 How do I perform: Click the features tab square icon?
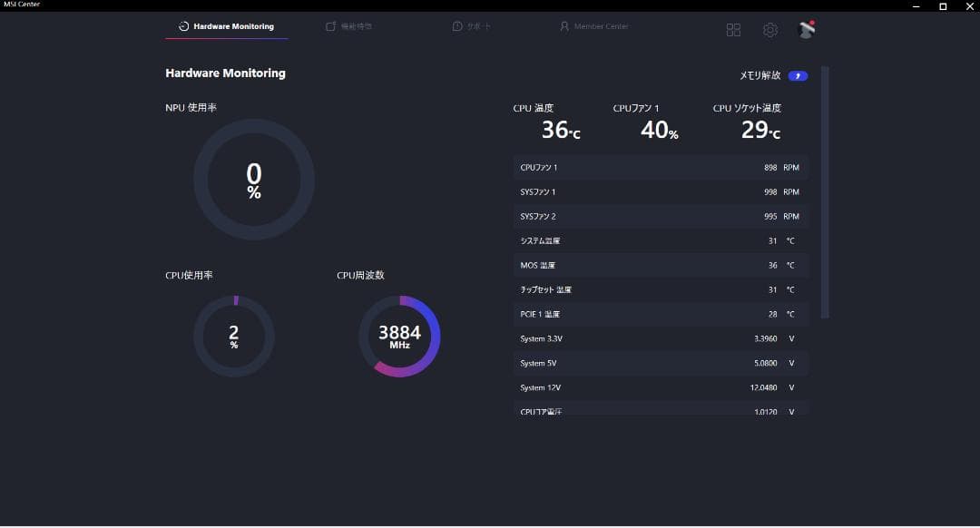coord(331,26)
